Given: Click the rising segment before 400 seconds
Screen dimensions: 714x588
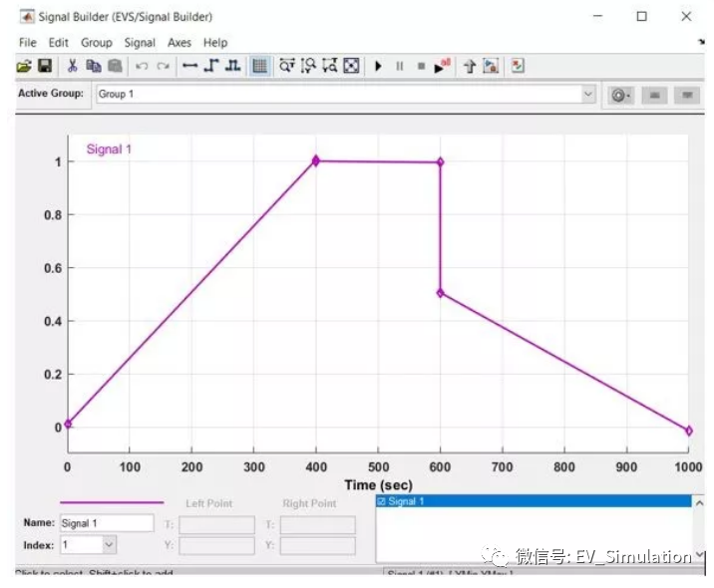Looking at the screenshot, I should coord(191,293).
